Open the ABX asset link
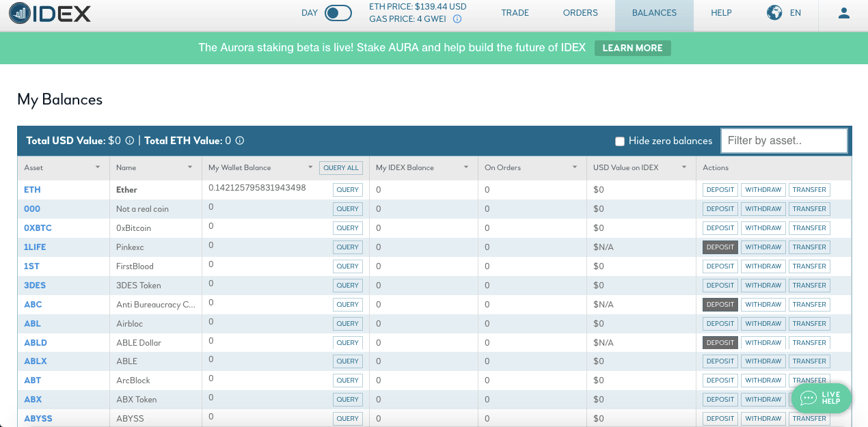Screen dimensions: 868x427 pos(33,400)
